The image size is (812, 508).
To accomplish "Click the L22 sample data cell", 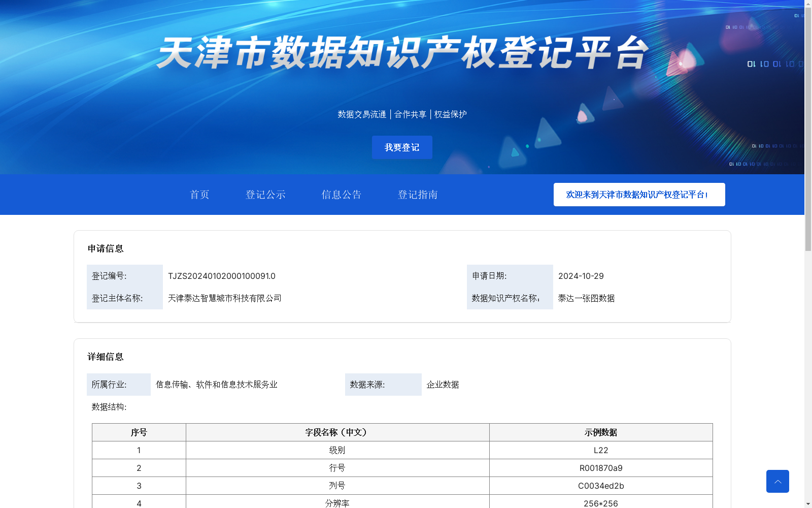I will point(601,450).
